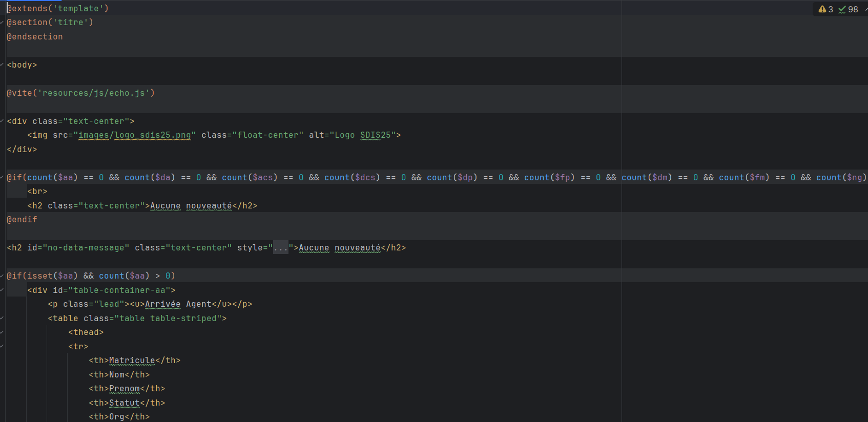The width and height of the screenshot is (868, 422).
Task: Click the images/logo_sdis25.png path
Action: pos(134,135)
